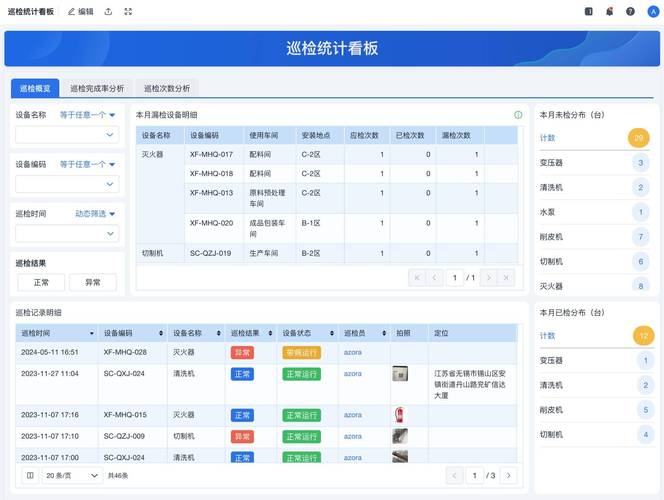
Task: Sort records by 巡检时间 column
Action: pos(91,333)
